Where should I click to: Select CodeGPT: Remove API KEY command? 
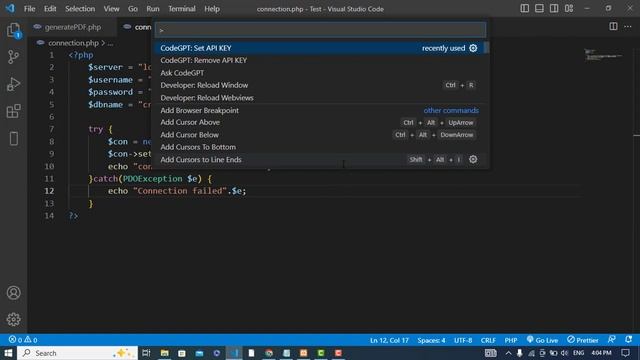(320, 60)
